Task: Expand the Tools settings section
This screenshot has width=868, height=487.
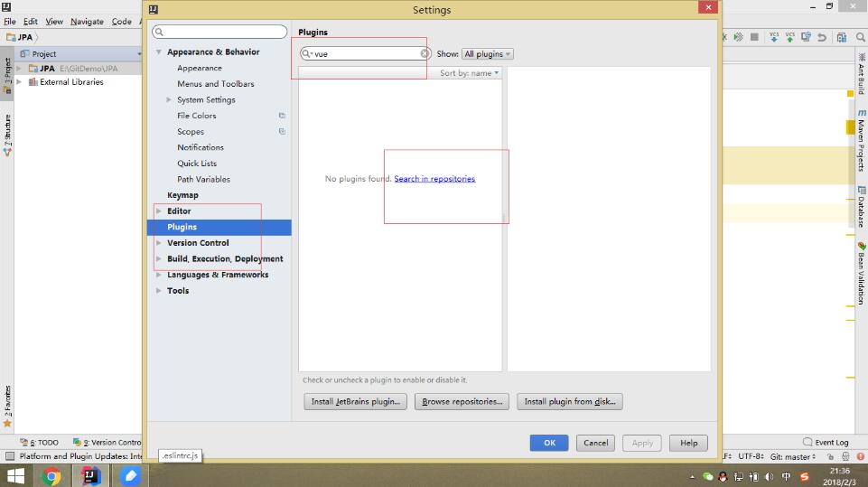Action: tap(159, 290)
